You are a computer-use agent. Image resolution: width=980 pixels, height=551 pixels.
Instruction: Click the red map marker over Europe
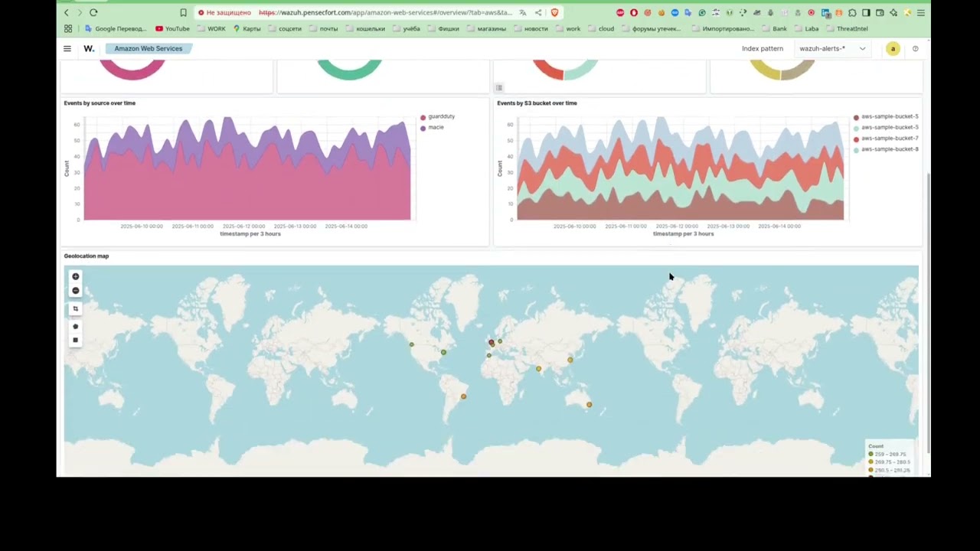[492, 343]
